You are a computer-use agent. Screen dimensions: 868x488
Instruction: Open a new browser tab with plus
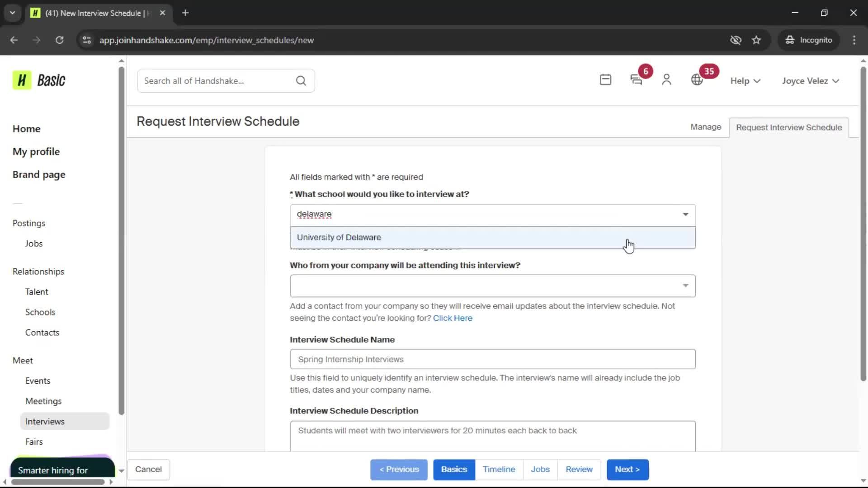click(185, 13)
